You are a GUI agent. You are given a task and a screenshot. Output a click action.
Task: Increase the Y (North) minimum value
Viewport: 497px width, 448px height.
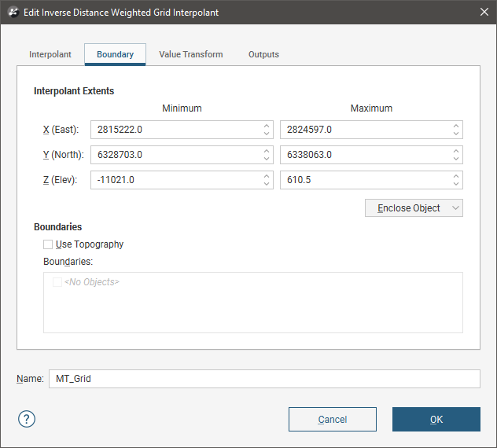coord(266,151)
